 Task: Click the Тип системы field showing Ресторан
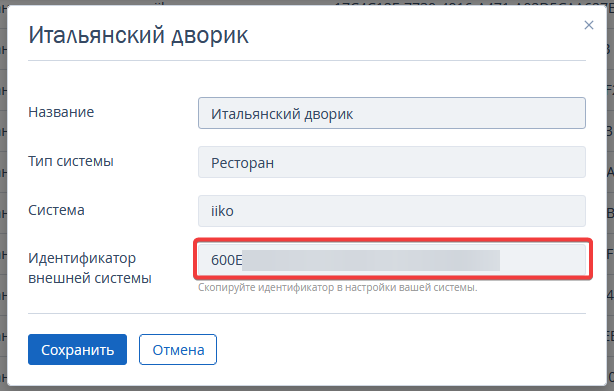(392, 162)
